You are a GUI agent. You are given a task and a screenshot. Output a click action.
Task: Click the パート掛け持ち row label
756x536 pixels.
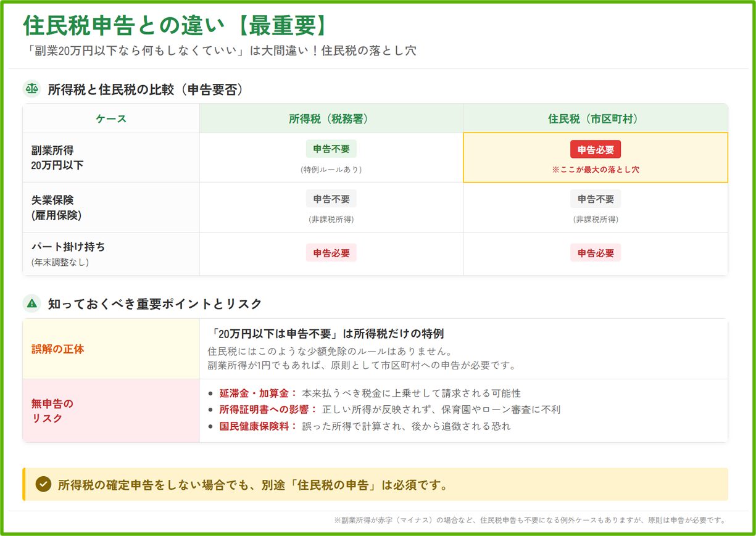(68, 247)
